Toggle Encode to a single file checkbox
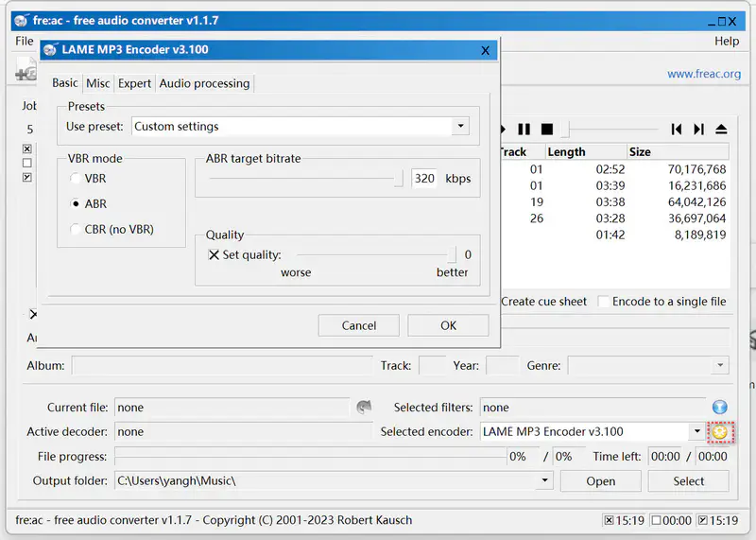Image resolution: width=756 pixels, height=540 pixels. (x=603, y=302)
